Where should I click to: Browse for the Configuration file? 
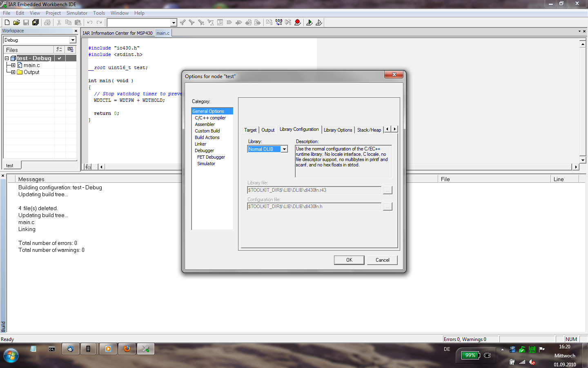(388, 206)
